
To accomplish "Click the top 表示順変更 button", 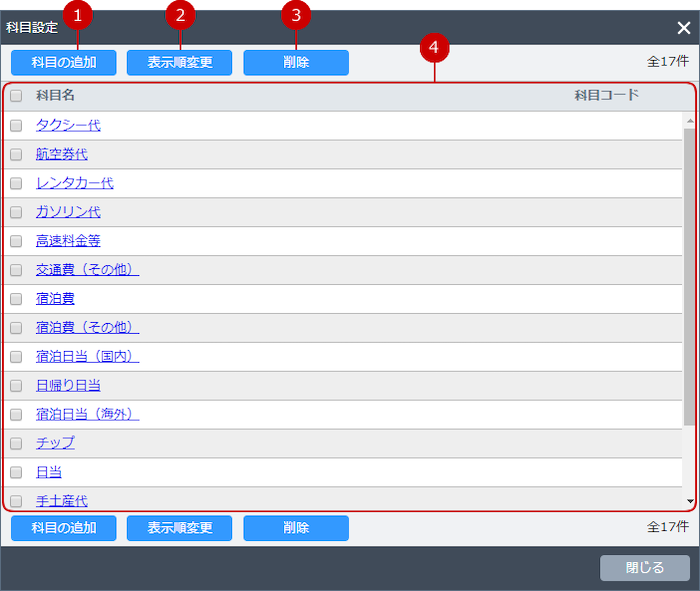I will (179, 63).
